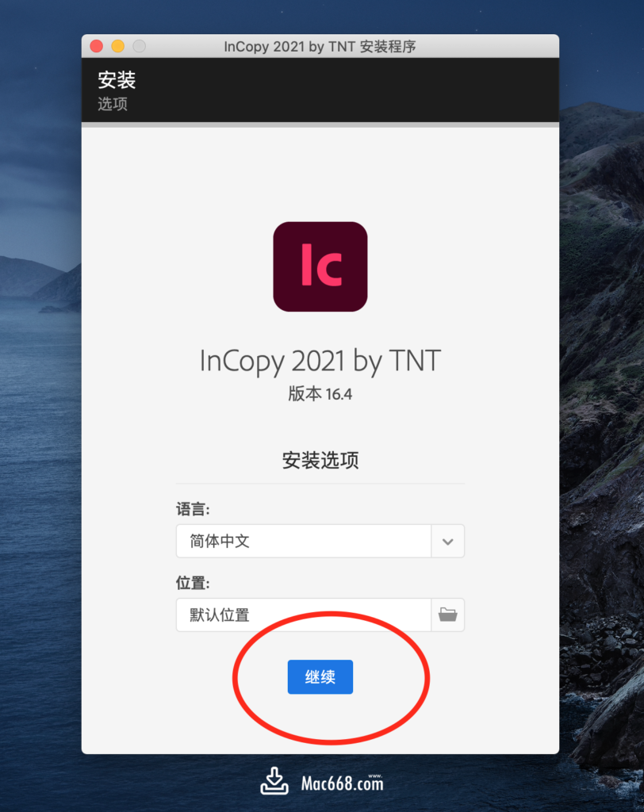Click the 位置 field label
This screenshot has height=812, width=644.
(x=193, y=583)
